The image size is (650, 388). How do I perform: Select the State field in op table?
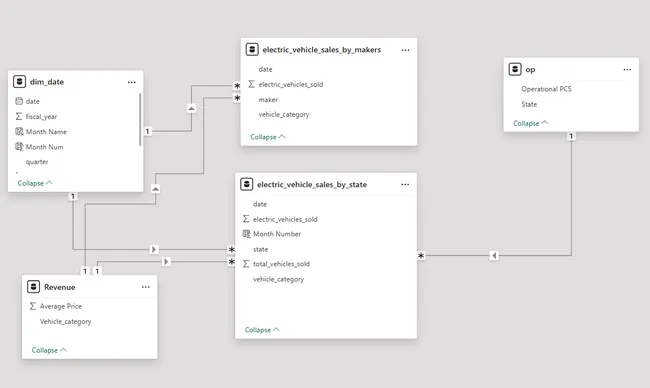(529, 104)
